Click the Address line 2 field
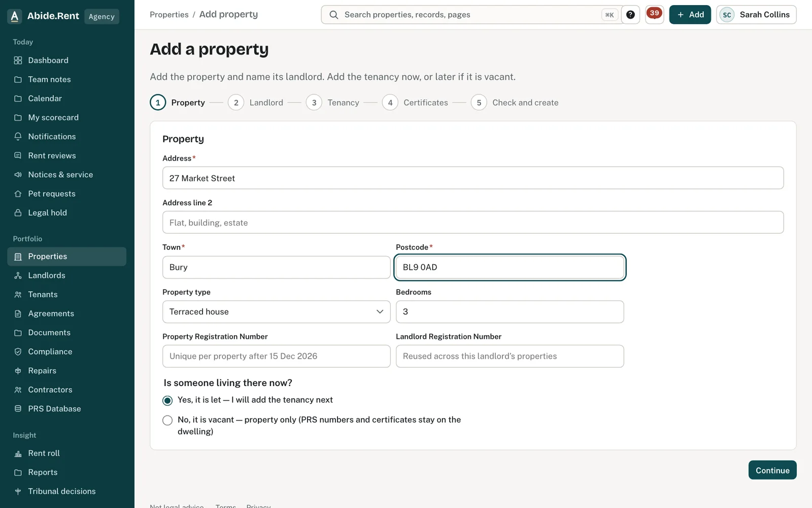 473,223
